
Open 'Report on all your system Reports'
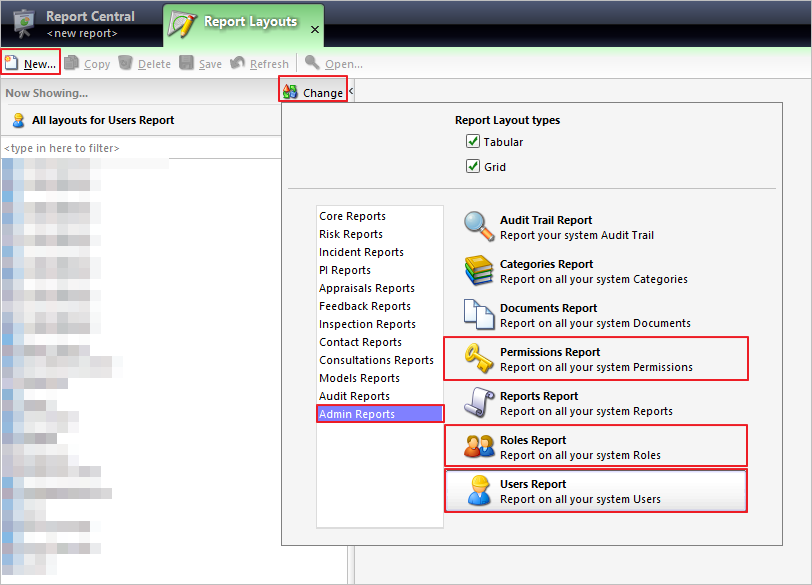pos(586,411)
